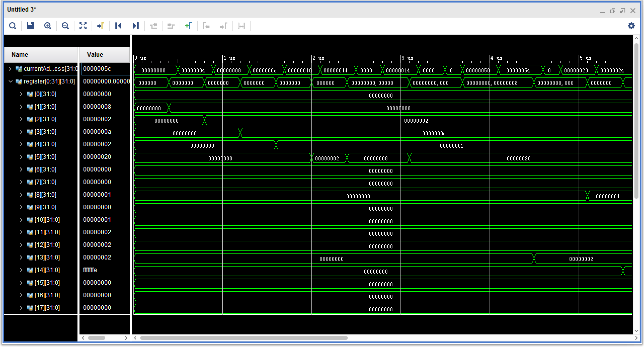Expand register element [5][31:0]
The image size is (644, 347).
point(21,157)
